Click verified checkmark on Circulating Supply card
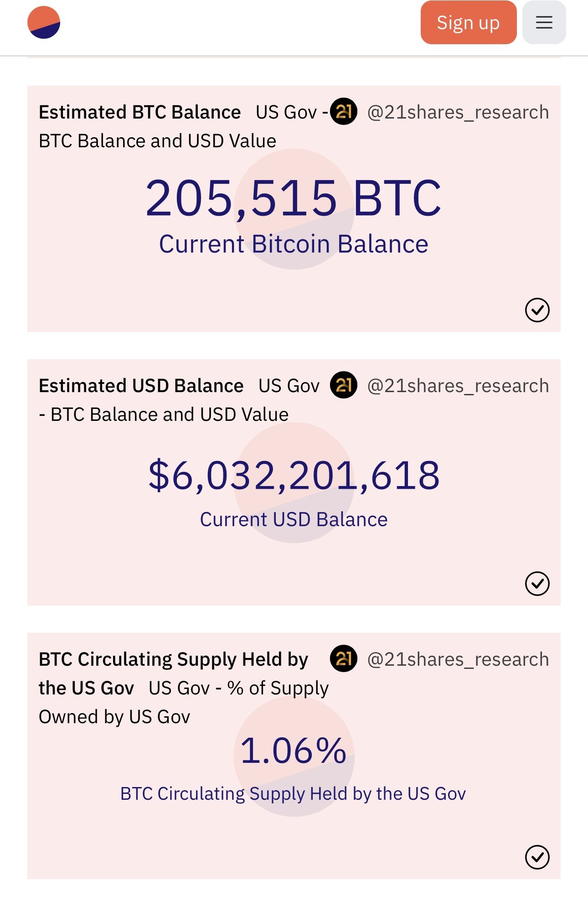The height and width of the screenshot is (901, 588). click(x=537, y=857)
